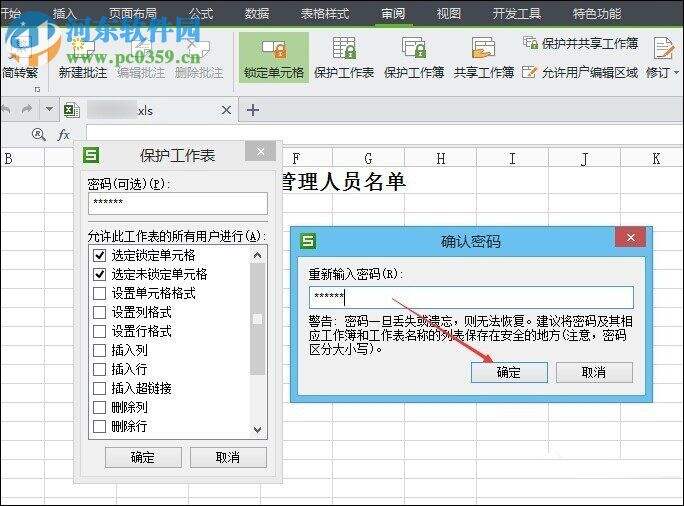Click Allow Users to Edit Ranges (允许用户编辑区域)
Image resolution: width=684 pixels, height=506 pixels.
point(580,72)
